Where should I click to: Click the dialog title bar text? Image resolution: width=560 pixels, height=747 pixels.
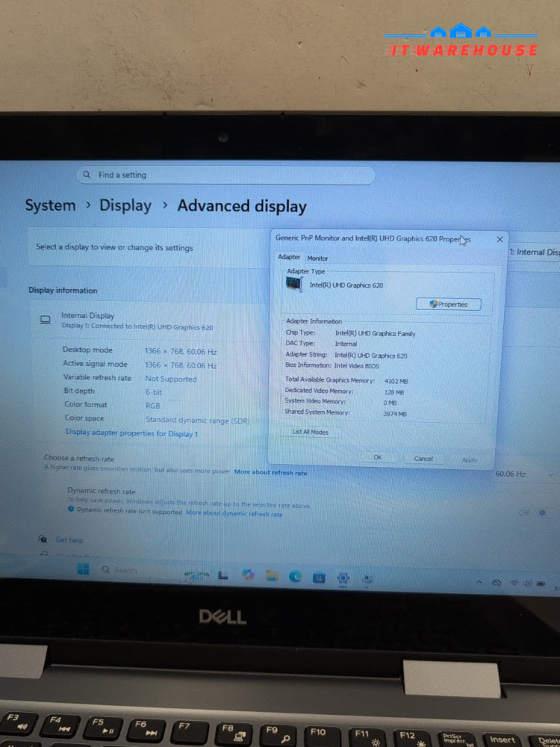coord(373,238)
